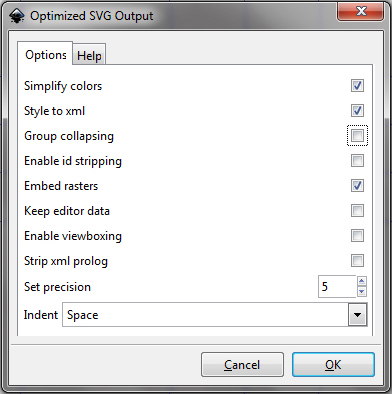
Task: Check the Keep editor data option
Action: pos(357,211)
